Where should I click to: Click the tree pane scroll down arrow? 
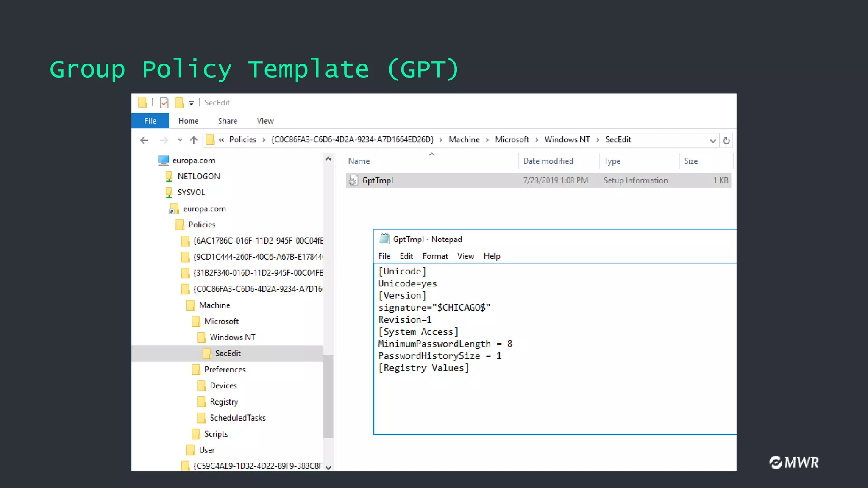(x=328, y=467)
